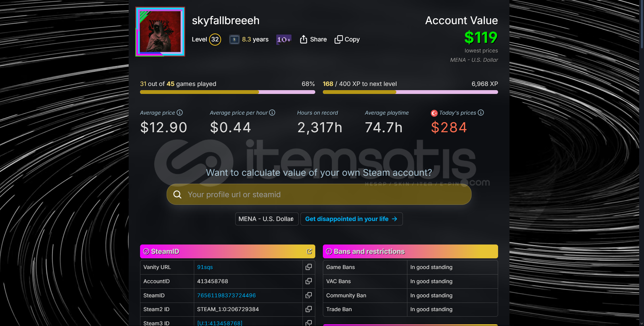This screenshot has height=326, width=644.
Task: Open the 76561198373724496 SteamID link
Action: pyautogui.click(x=226, y=296)
